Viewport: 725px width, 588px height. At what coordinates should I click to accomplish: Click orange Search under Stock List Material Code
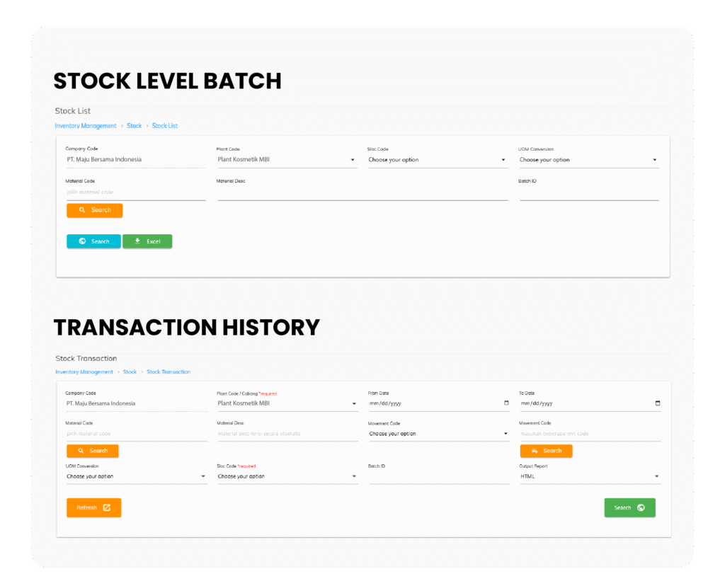point(94,210)
